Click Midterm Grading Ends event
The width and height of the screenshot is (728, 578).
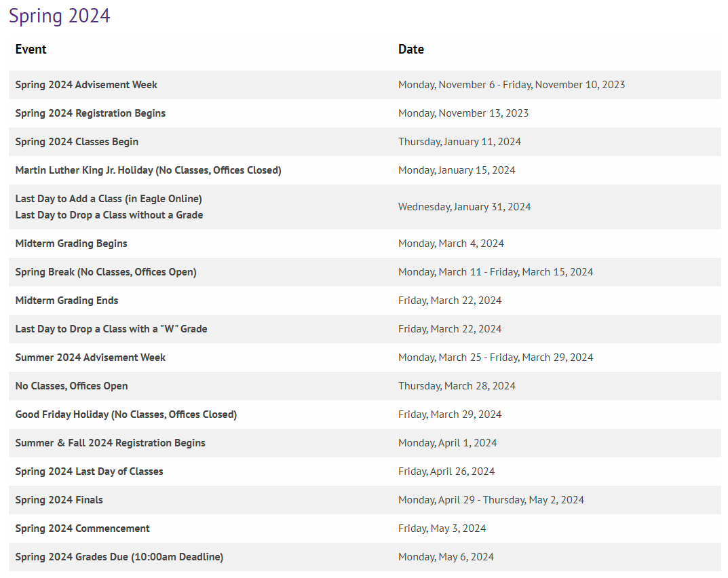(x=66, y=301)
